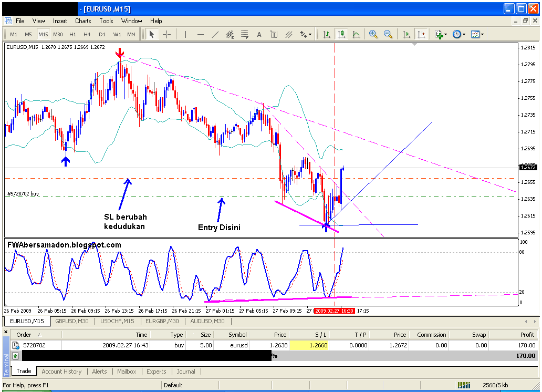The width and height of the screenshot is (542, 392).
Task: Switch to EURGBP,M30 chart tab
Action: (x=162, y=321)
